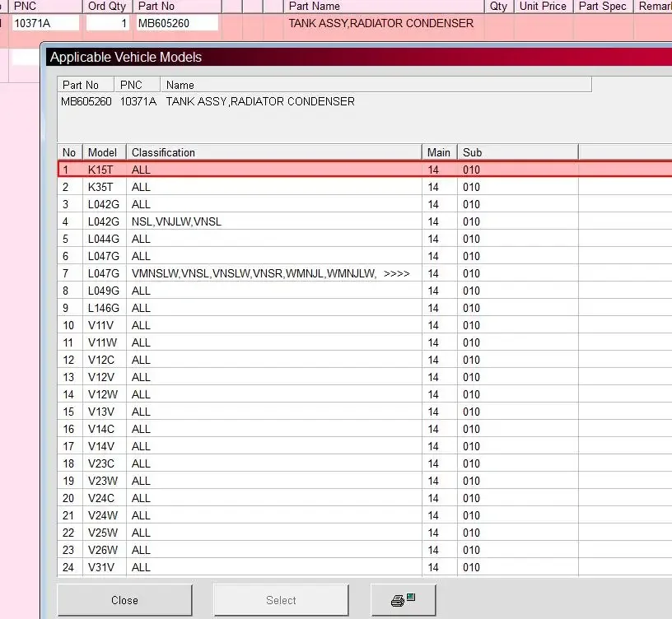Image resolution: width=672 pixels, height=619 pixels.
Task: Click the print icon button
Action: [404, 600]
